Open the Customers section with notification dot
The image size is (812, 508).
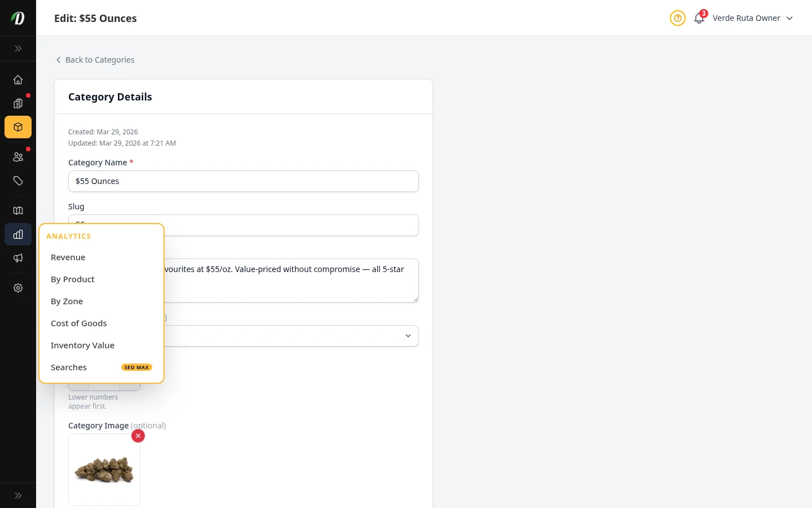tap(18, 157)
